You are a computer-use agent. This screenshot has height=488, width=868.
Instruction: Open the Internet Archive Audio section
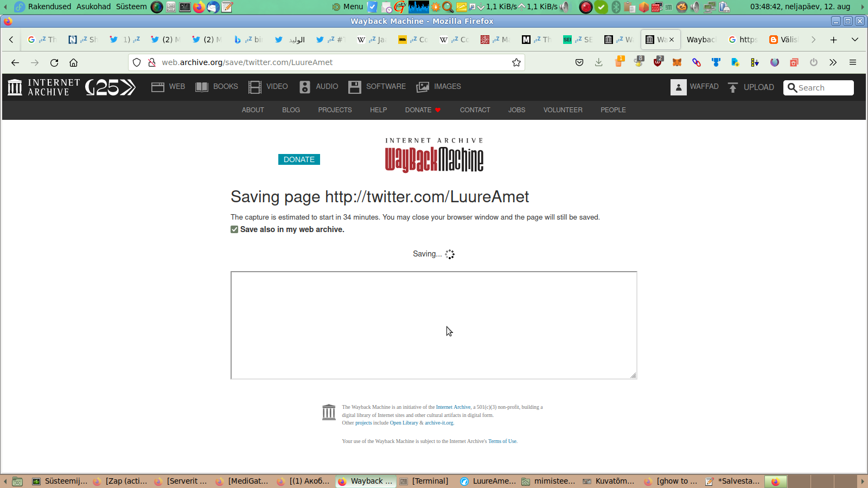coord(318,87)
